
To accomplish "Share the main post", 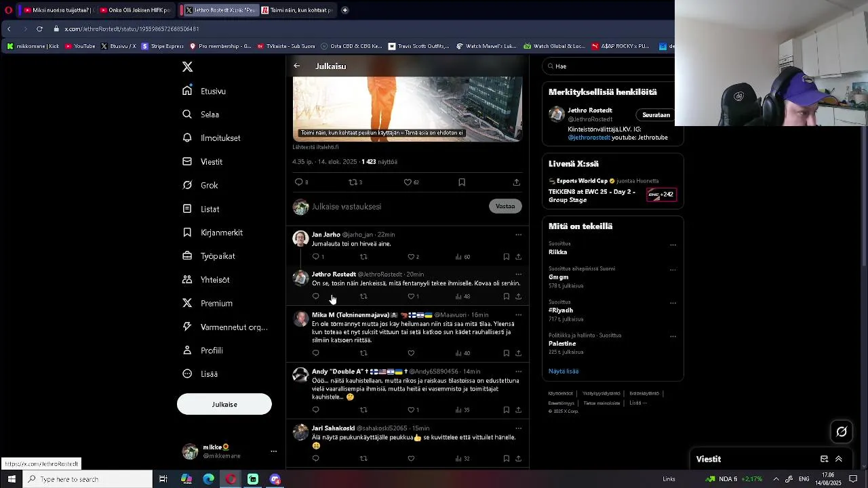I will pyautogui.click(x=516, y=182).
